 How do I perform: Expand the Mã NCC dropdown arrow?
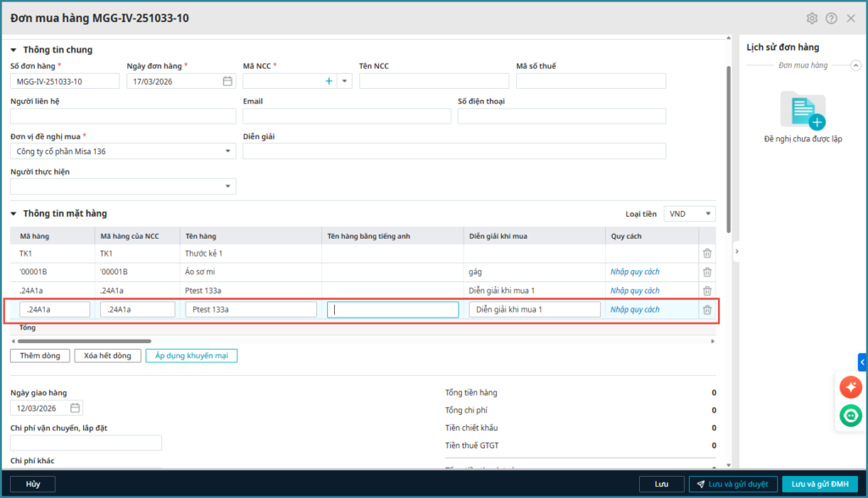344,81
